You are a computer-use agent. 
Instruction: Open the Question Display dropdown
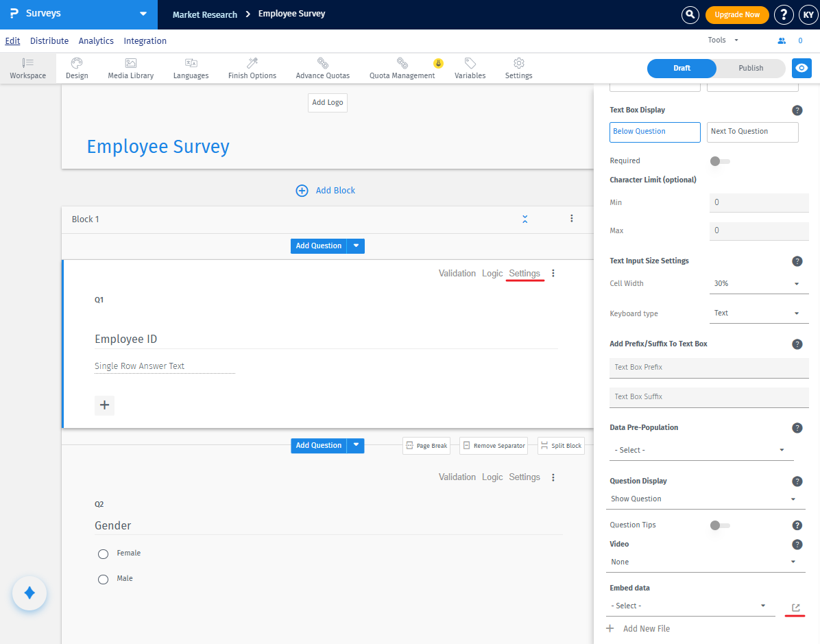[x=704, y=499]
